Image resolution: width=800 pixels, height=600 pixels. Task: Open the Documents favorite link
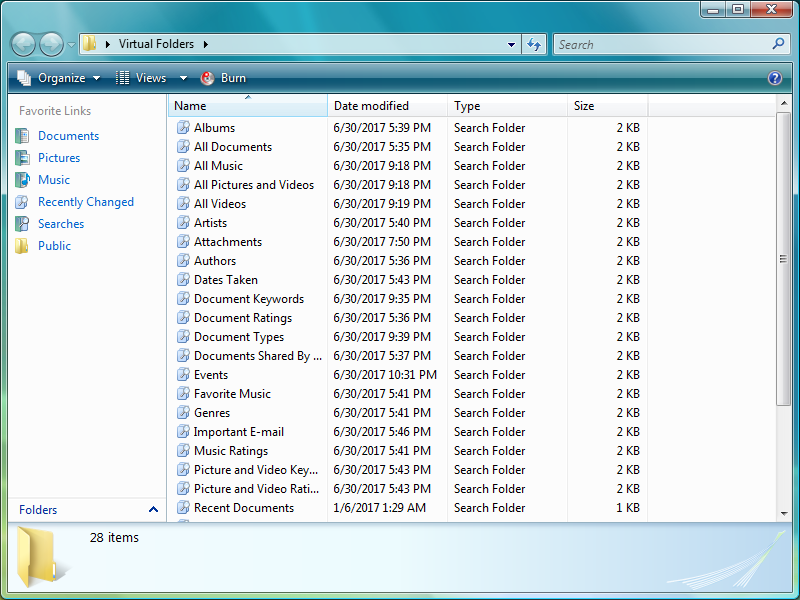[68, 136]
